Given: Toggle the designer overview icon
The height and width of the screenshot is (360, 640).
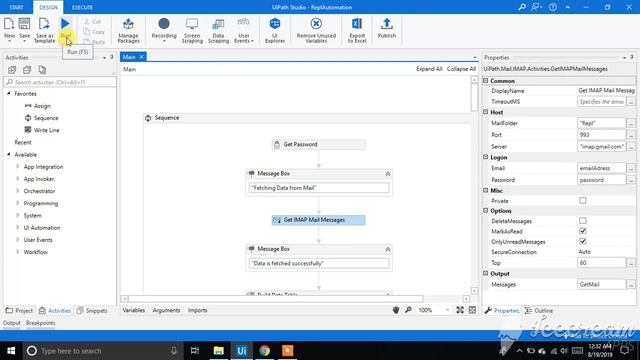Looking at the screenshot, I should 472,310.
